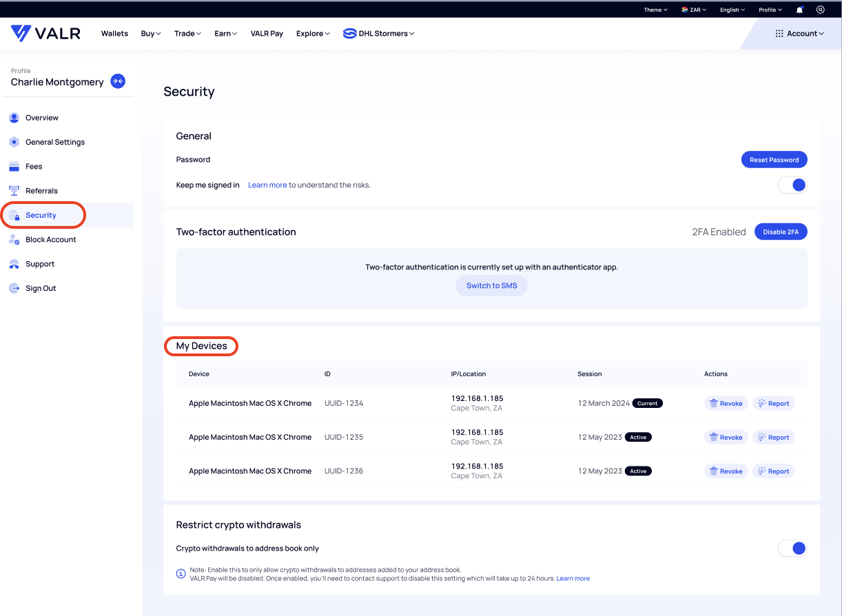Click the Session column header

click(x=590, y=374)
